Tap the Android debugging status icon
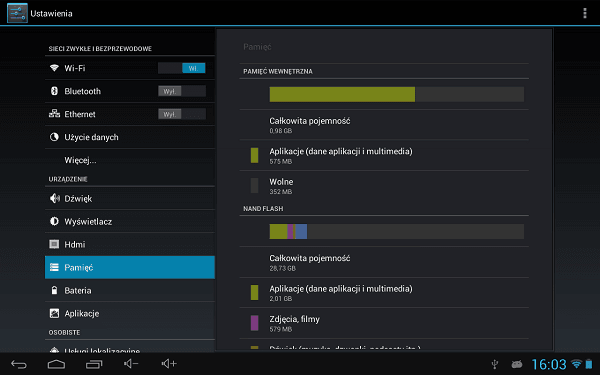 click(x=517, y=364)
